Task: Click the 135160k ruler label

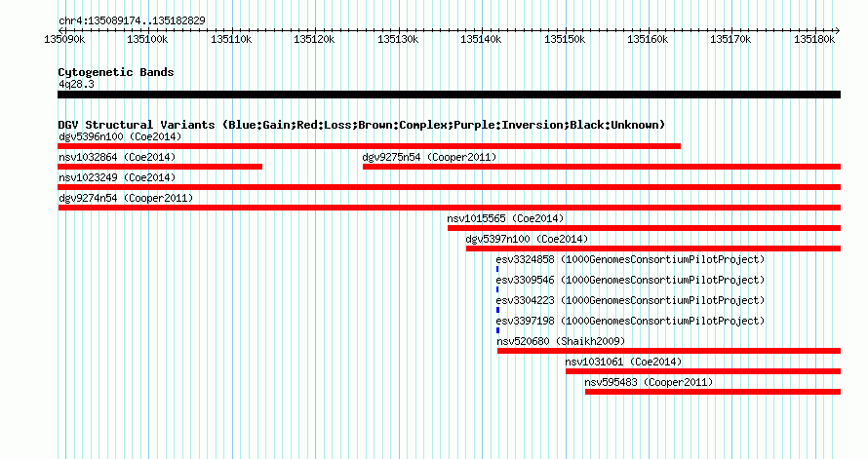Action: pyautogui.click(x=648, y=39)
